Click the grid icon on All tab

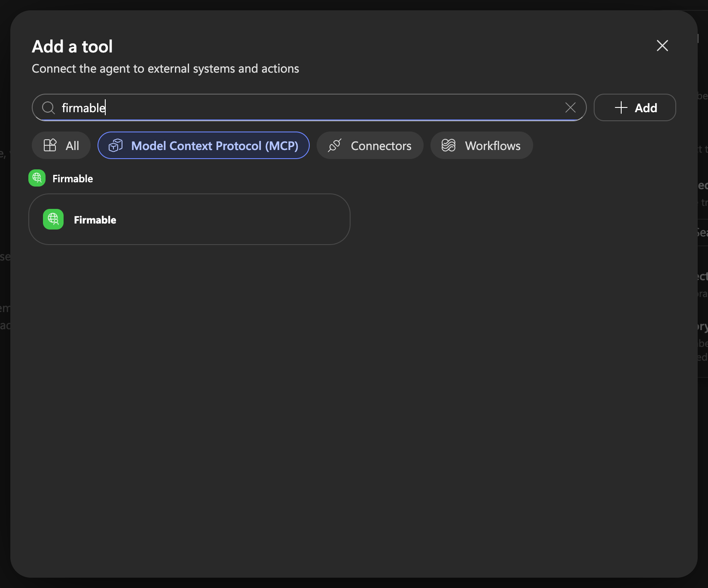pyautogui.click(x=50, y=145)
